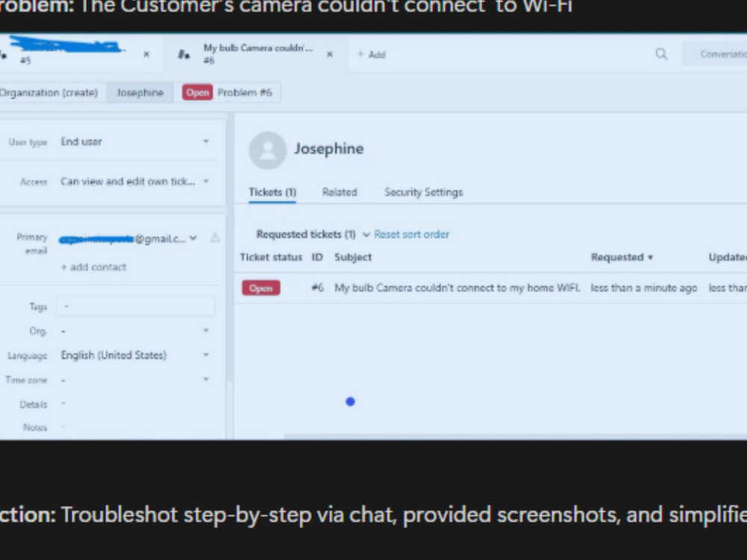The width and height of the screenshot is (747, 560).
Task: Click Josephine's profile avatar
Action: (267, 151)
